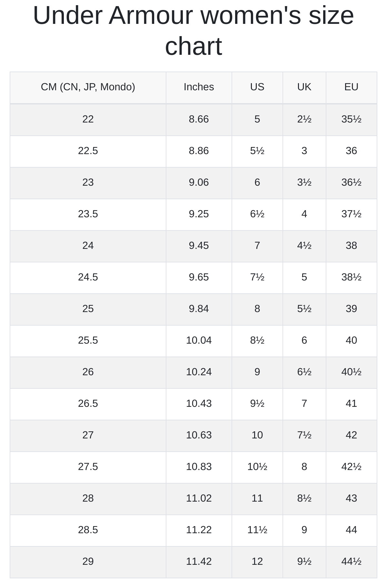
Task: Click the Inches column header
Action: pos(199,87)
